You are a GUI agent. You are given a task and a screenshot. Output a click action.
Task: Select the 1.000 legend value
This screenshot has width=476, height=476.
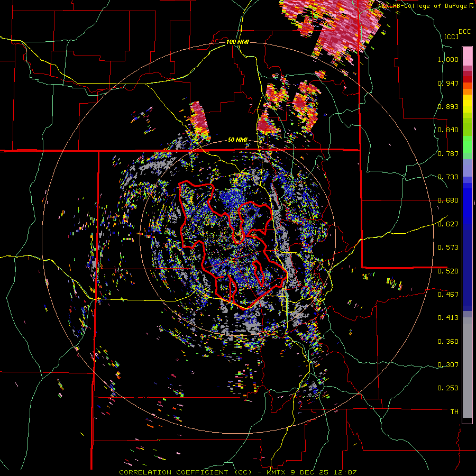[448, 59]
